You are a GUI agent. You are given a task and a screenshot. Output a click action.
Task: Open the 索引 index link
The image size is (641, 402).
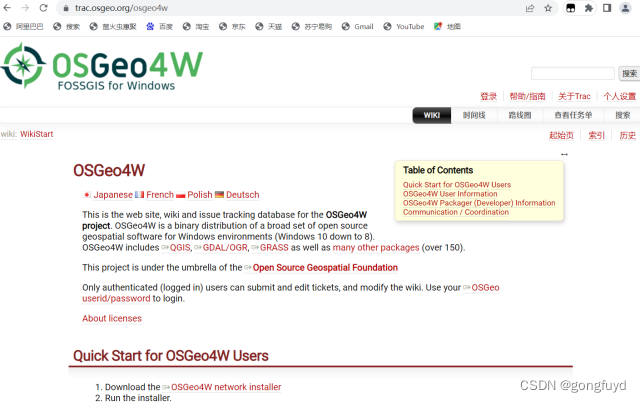pyautogui.click(x=596, y=135)
